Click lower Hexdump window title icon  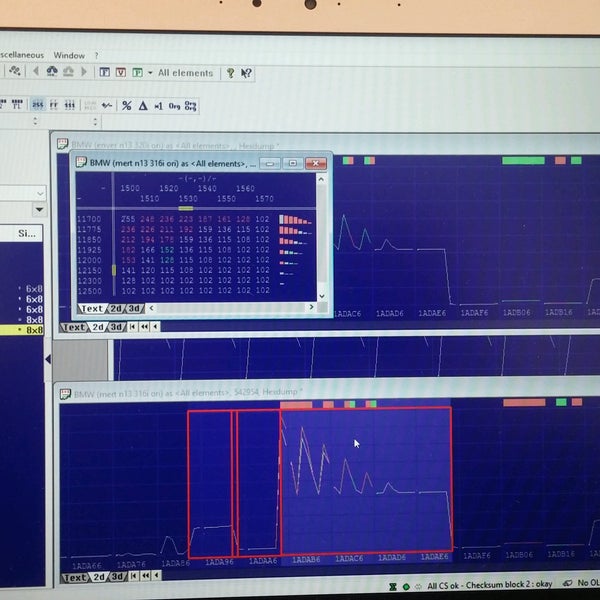point(65,394)
